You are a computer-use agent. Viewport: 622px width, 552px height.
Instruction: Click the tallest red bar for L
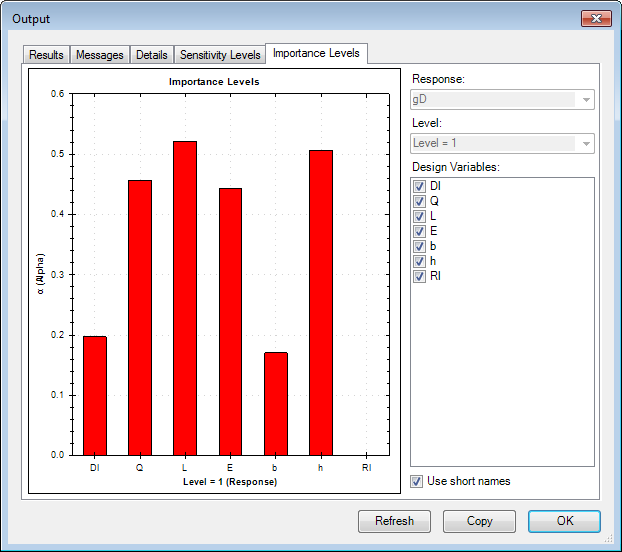[x=185, y=298]
